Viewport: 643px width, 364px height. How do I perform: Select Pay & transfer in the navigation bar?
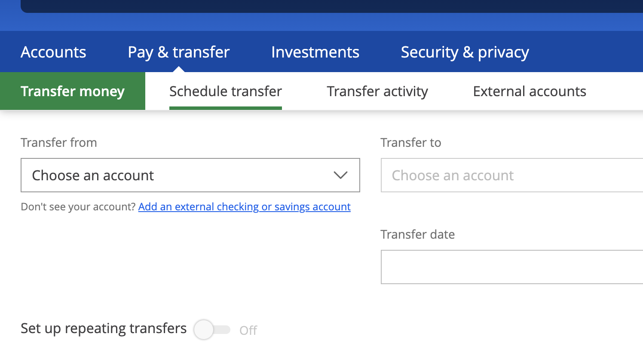(x=179, y=52)
